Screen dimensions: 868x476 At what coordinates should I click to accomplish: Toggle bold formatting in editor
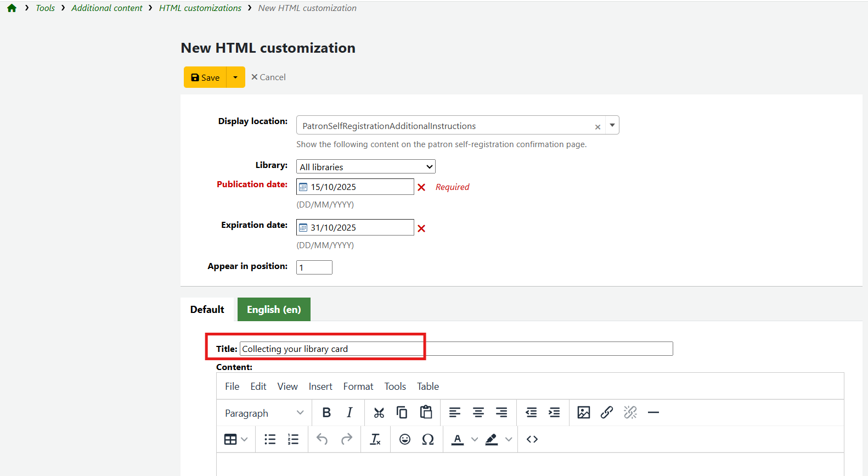tap(326, 413)
